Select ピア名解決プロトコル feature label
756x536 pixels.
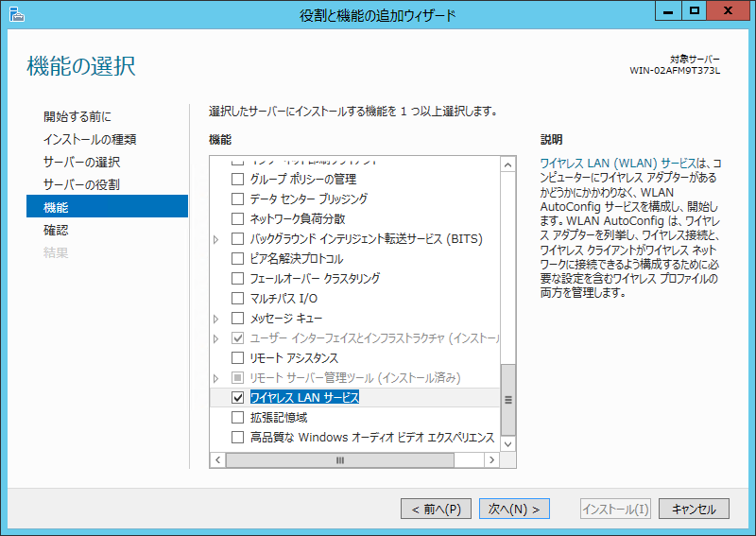coord(296,259)
